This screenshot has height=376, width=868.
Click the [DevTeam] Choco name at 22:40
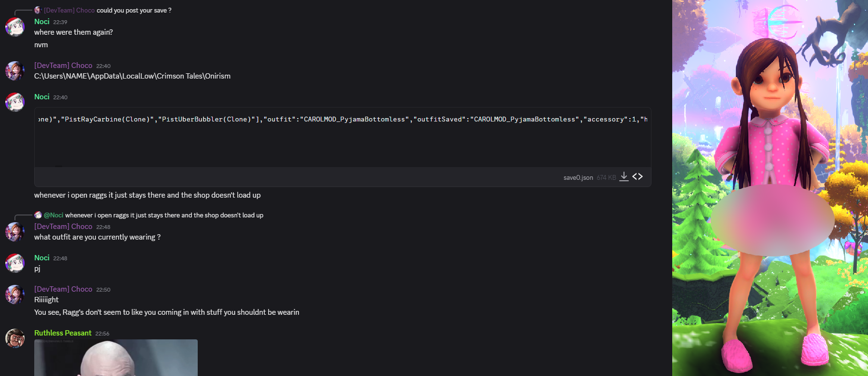click(63, 66)
